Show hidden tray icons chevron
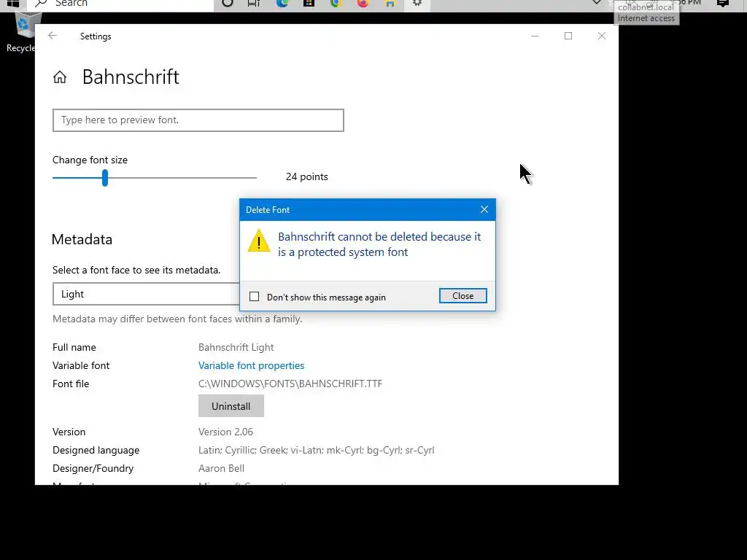 (x=596, y=2)
